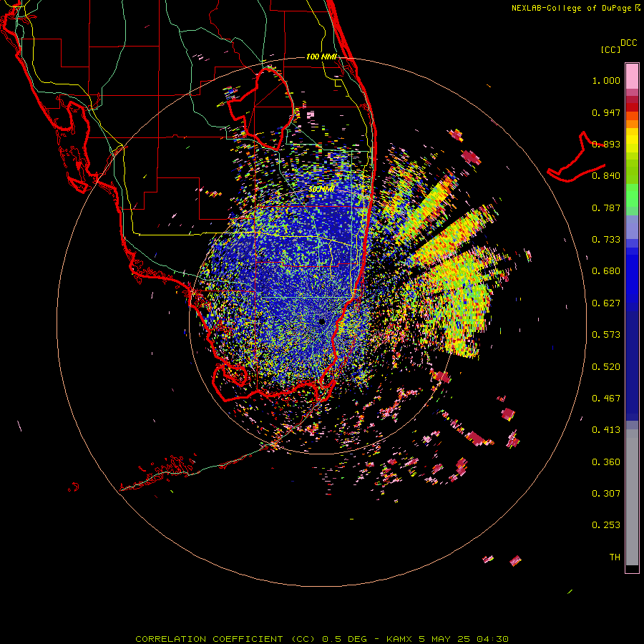Click the 0.893 value on the color scale
644x644 pixels.
pyautogui.click(x=606, y=144)
